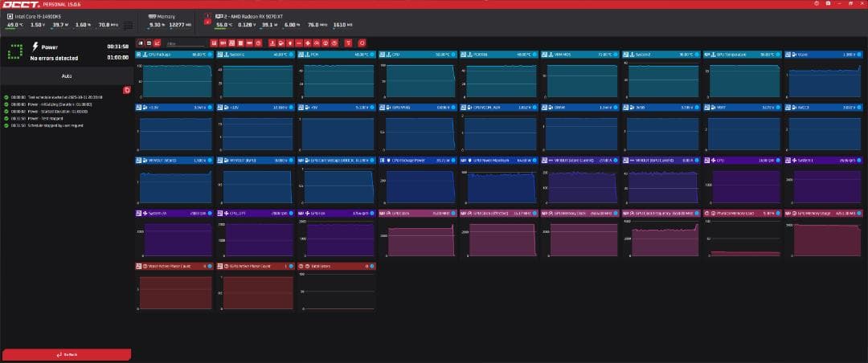Switch the GPU selector to GPU 1
Screen dimensions: 868x363
(208, 15)
